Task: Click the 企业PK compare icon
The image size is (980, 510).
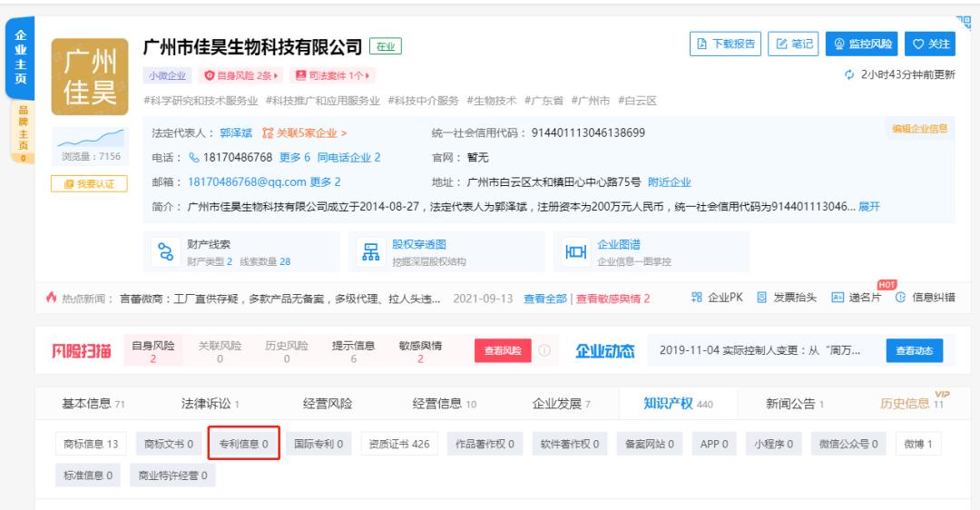Action: click(697, 298)
